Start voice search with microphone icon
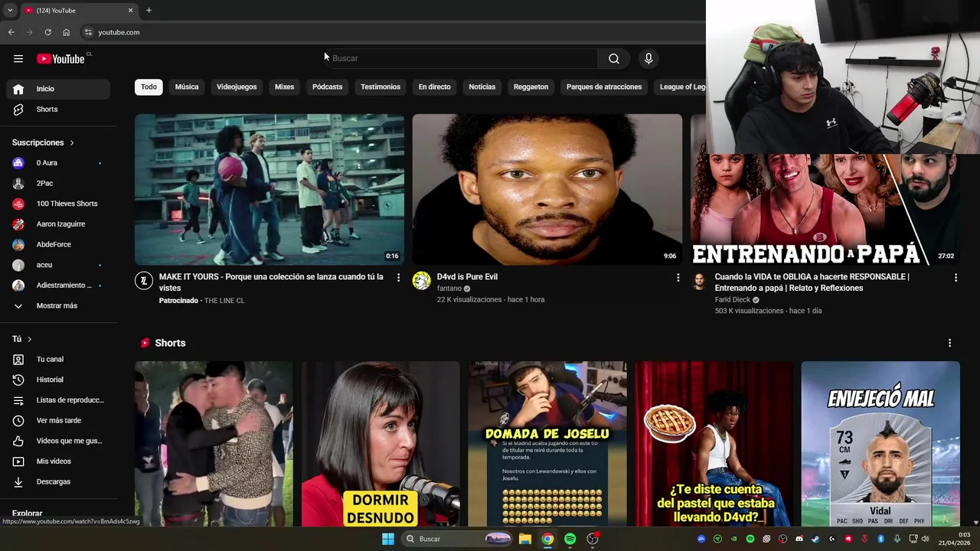The image size is (980, 551). pos(648,58)
